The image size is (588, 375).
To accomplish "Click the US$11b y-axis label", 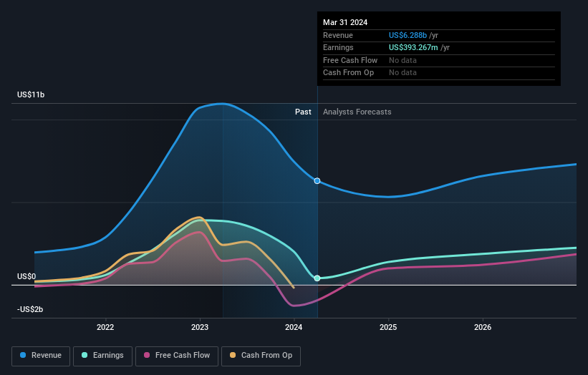I will 31,94.
